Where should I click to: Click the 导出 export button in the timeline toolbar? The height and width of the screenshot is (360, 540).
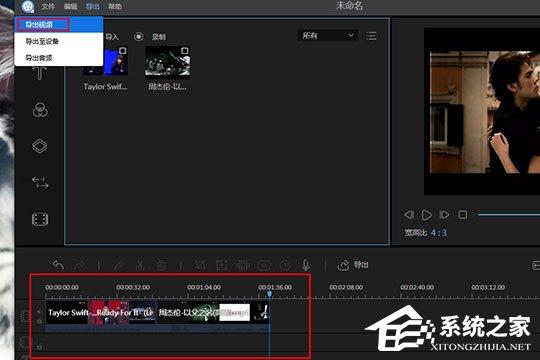click(x=353, y=265)
